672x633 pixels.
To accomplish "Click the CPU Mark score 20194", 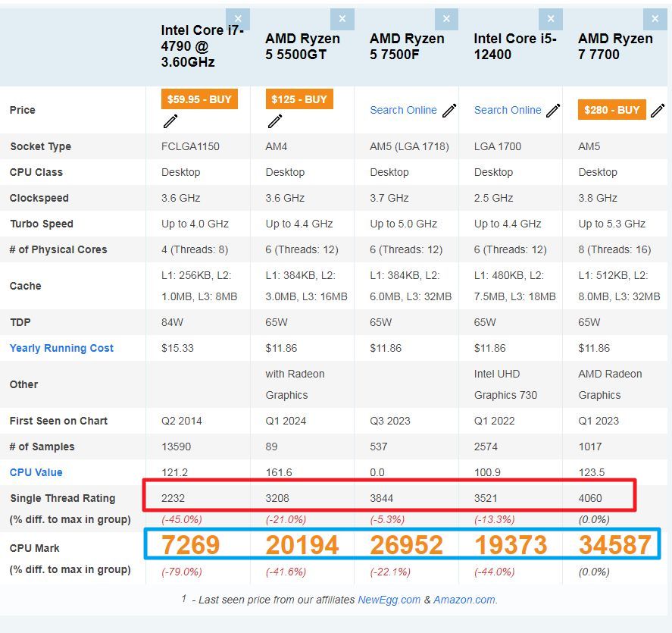I will click(302, 544).
